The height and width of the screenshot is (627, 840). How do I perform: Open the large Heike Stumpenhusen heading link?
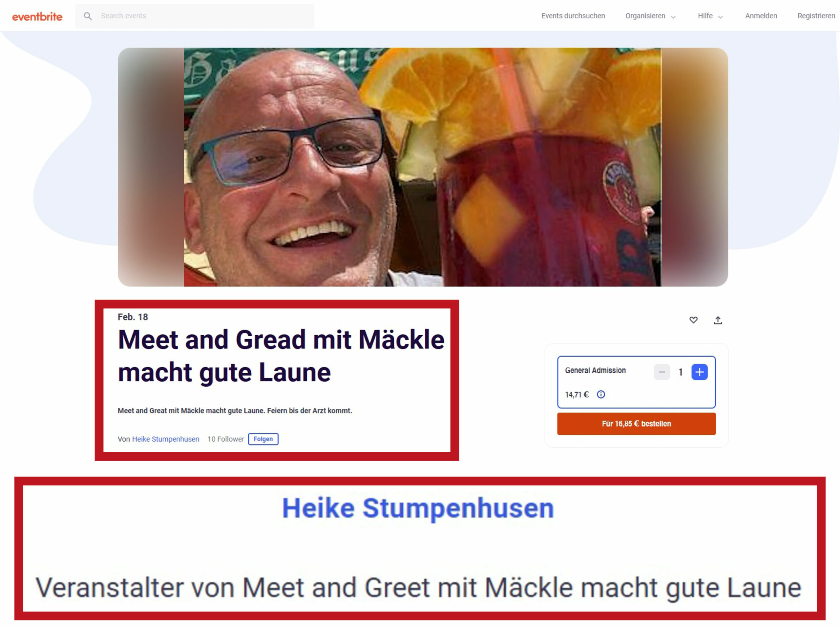point(418,508)
